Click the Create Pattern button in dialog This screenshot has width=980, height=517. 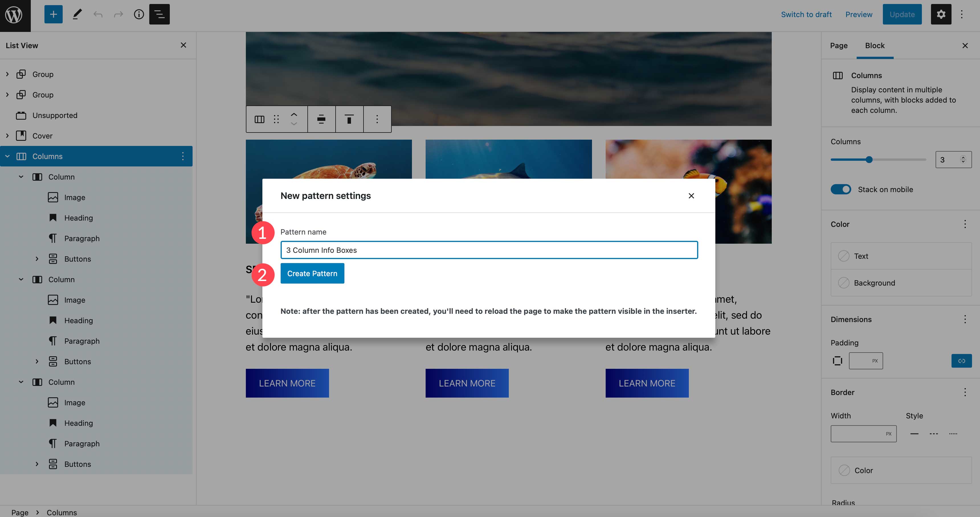(312, 273)
